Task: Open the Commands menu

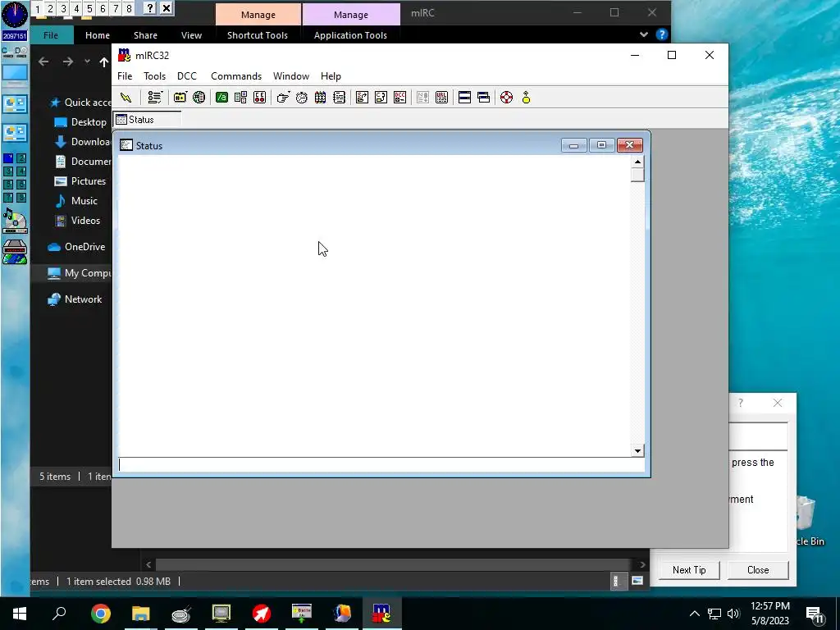Action: (236, 76)
